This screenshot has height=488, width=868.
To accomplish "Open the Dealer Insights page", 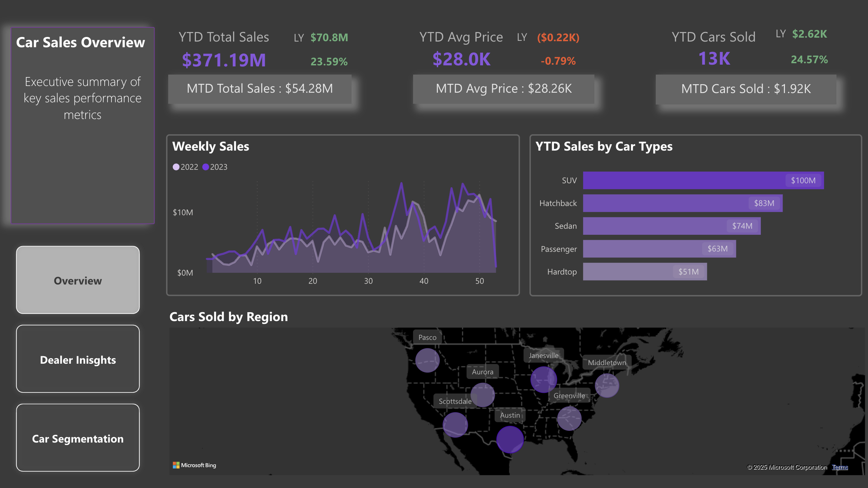I will [77, 359].
